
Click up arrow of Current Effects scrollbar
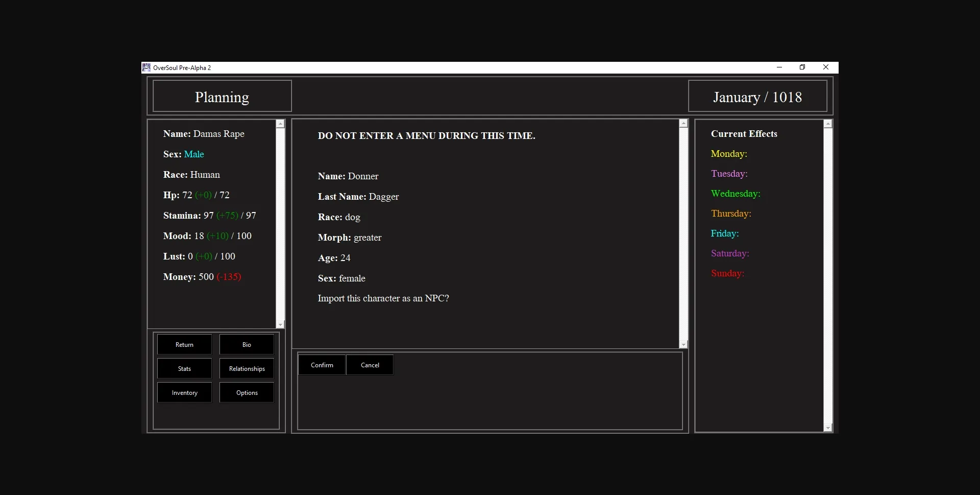(x=828, y=124)
